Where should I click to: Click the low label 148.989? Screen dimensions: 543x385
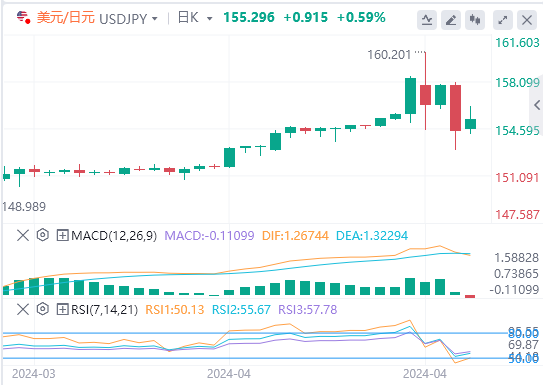(x=24, y=207)
